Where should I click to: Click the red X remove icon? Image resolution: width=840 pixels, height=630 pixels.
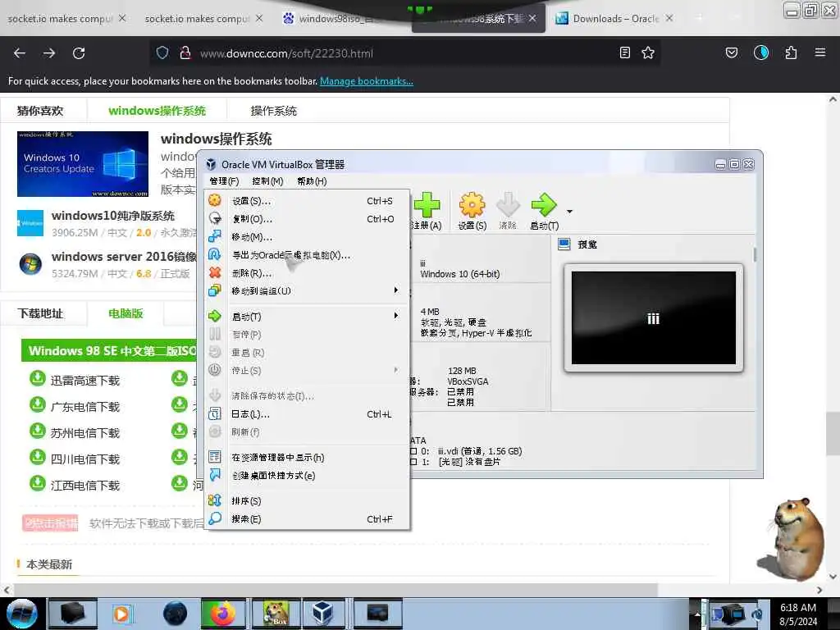[215, 272]
